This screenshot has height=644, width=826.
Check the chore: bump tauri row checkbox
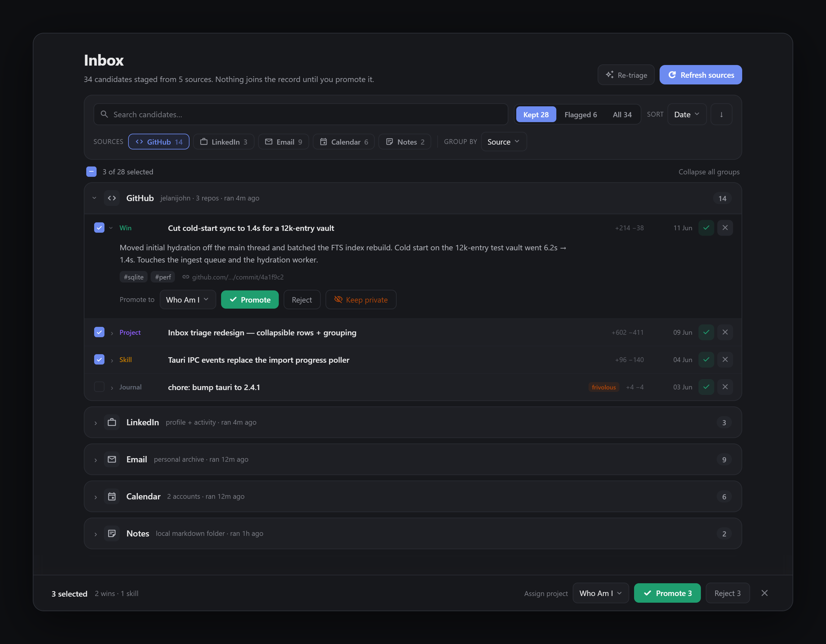[x=99, y=387]
